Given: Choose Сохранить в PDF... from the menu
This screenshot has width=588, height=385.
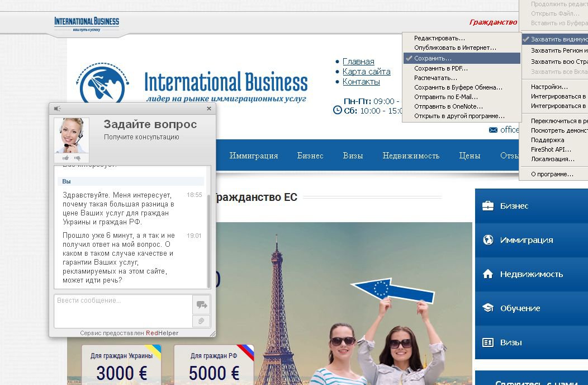Looking at the screenshot, I should point(441,68).
